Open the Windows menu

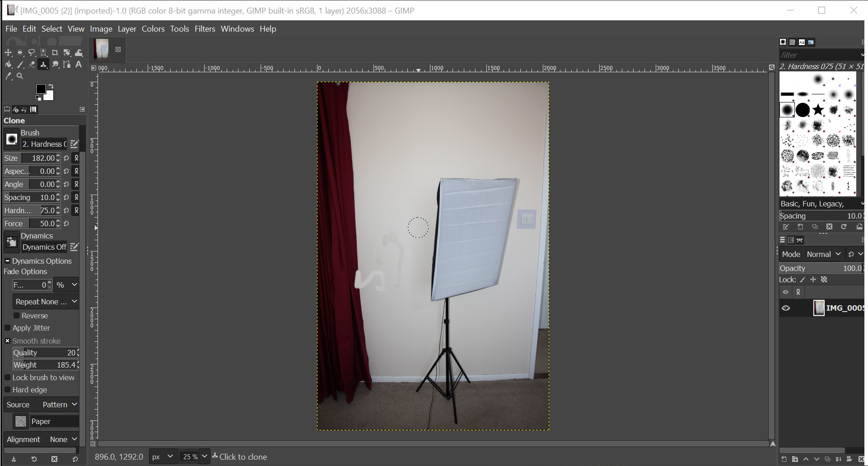(238, 29)
